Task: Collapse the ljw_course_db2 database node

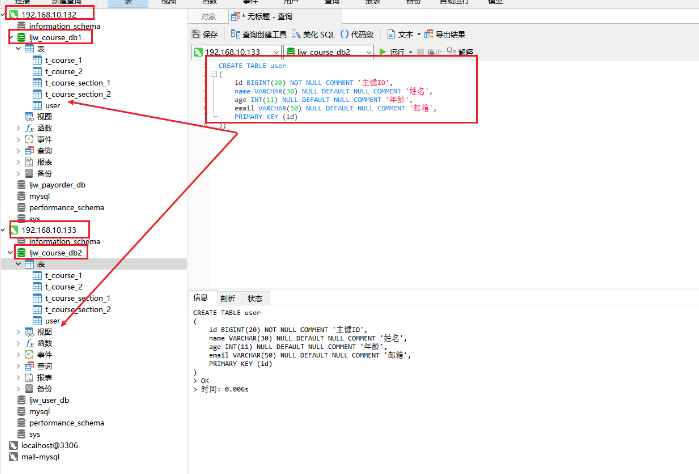Action: pos(11,253)
